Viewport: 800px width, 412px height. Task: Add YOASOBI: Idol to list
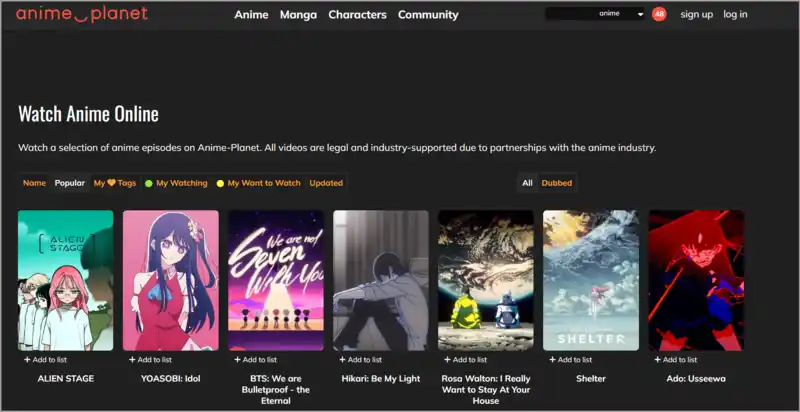click(151, 359)
